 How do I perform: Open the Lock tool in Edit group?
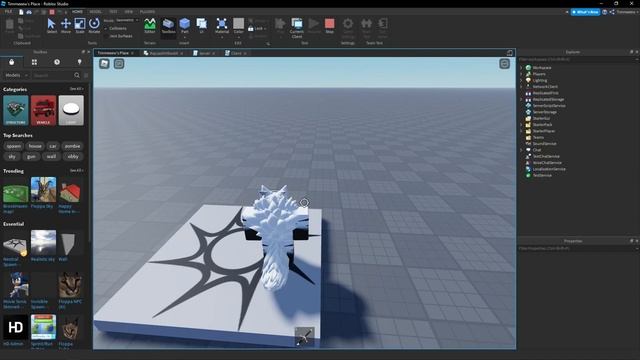click(x=257, y=29)
